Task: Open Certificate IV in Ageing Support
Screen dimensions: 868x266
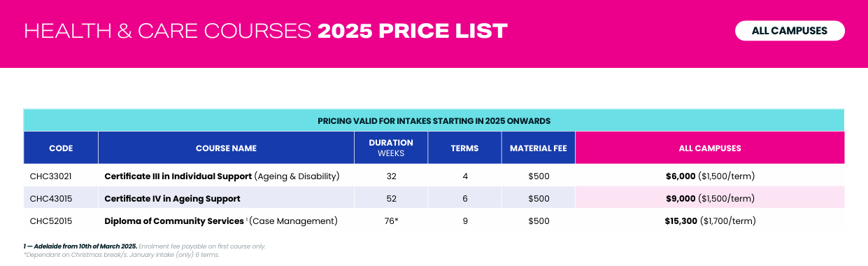Action: tap(172, 199)
